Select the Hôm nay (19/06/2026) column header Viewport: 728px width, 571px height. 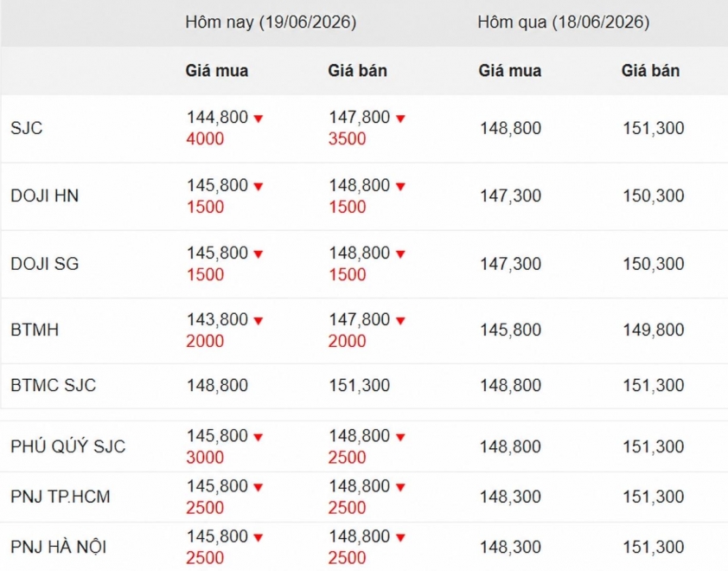tap(271, 22)
